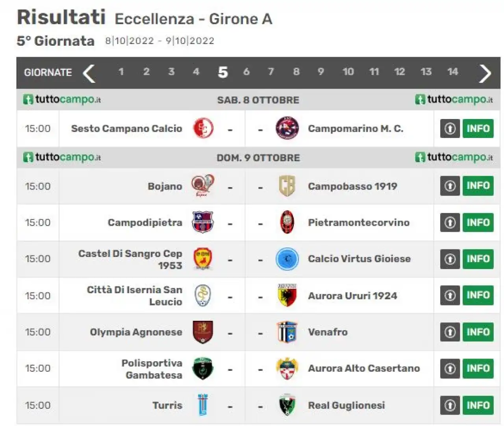Go to previous giornate with left chevron
The width and height of the screenshot is (504, 426).
[x=89, y=73]
